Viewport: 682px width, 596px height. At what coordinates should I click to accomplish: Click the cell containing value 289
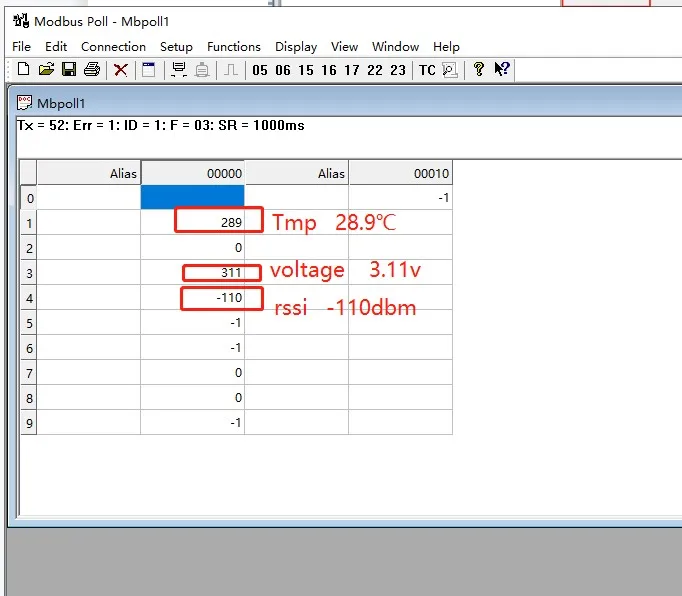point(192,223)
